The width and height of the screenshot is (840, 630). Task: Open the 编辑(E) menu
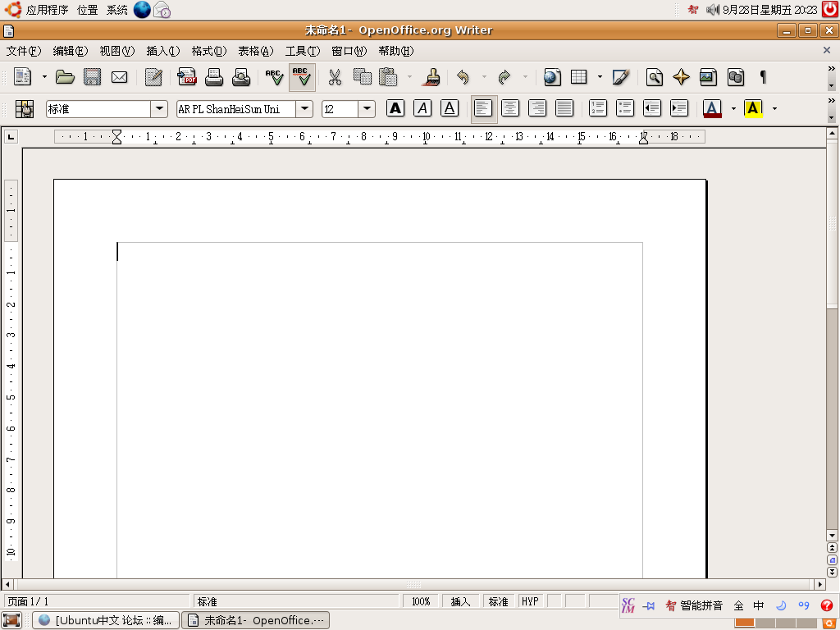point(71,51)
